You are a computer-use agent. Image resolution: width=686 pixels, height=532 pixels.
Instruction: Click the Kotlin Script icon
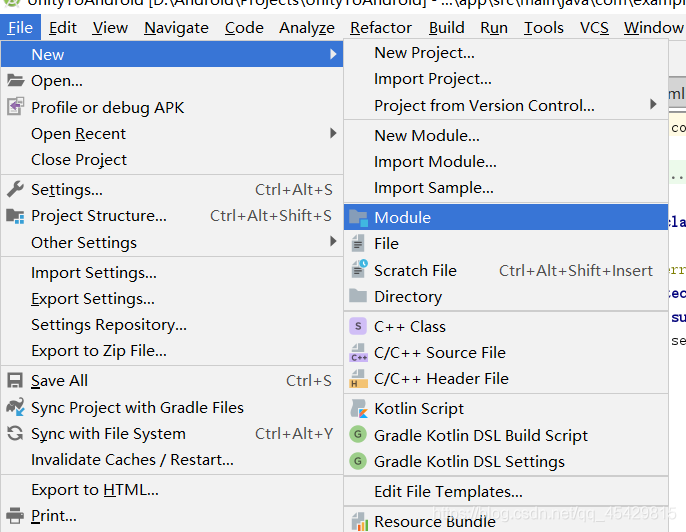pos(358,408)
